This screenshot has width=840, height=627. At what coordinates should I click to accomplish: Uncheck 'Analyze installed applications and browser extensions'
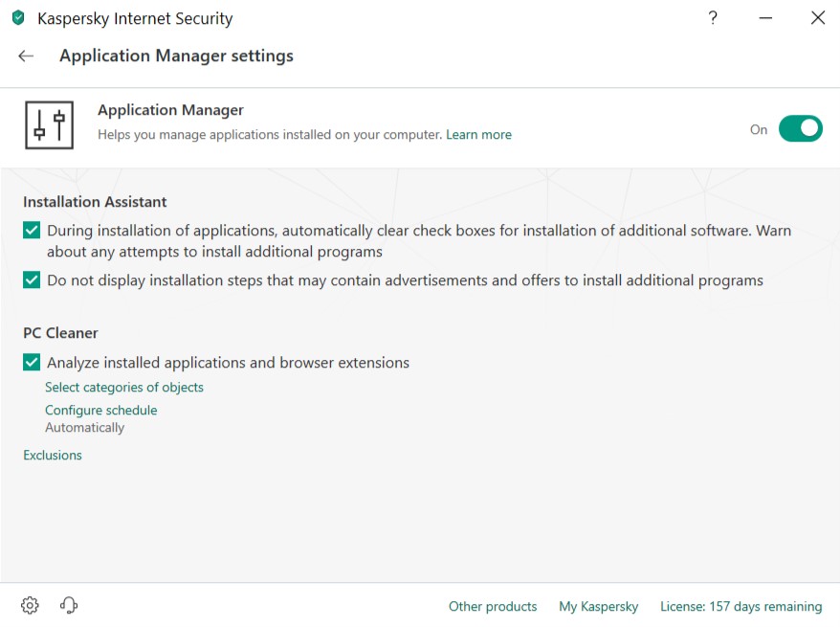[32, 363]
